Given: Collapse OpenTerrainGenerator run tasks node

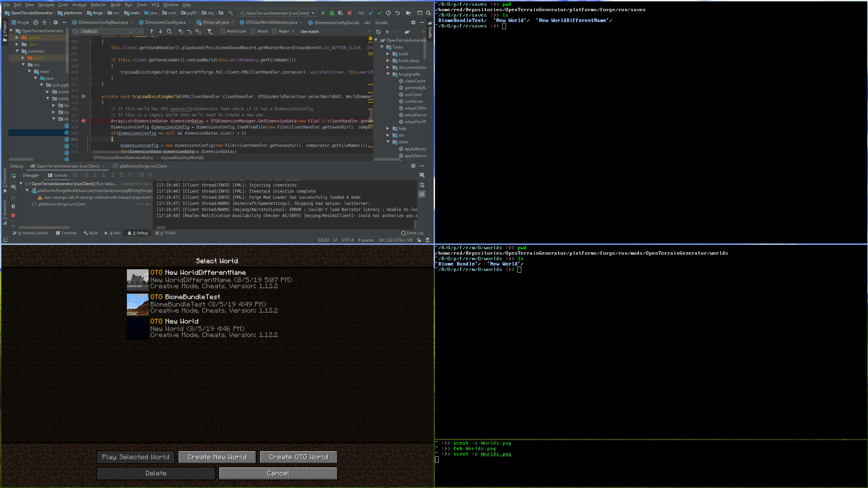Looking at the screenshot, I should point(21,183).
